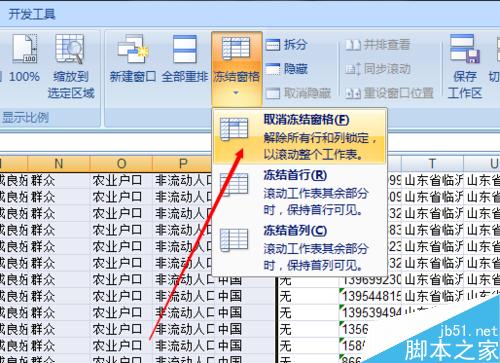The height and width of the screenshot is (363, 500).
Task: Select Freeze Top Row (冻结首行) option
Action: click(x=299, y=192)
